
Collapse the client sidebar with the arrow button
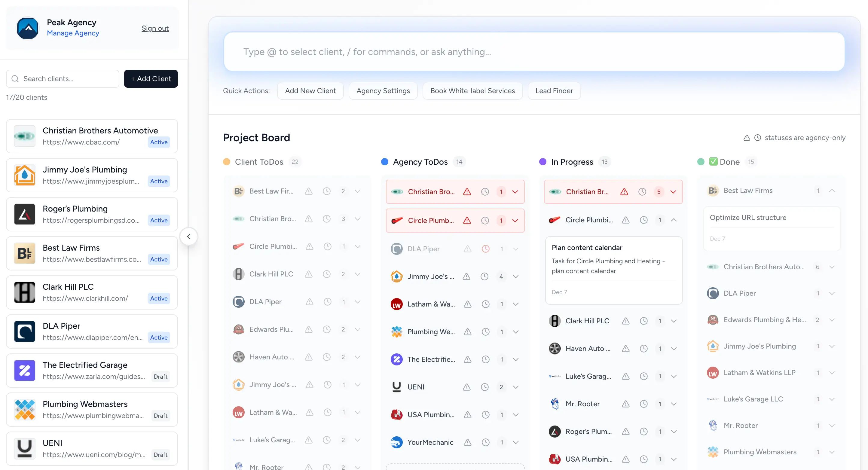click(x=189, y=237)
